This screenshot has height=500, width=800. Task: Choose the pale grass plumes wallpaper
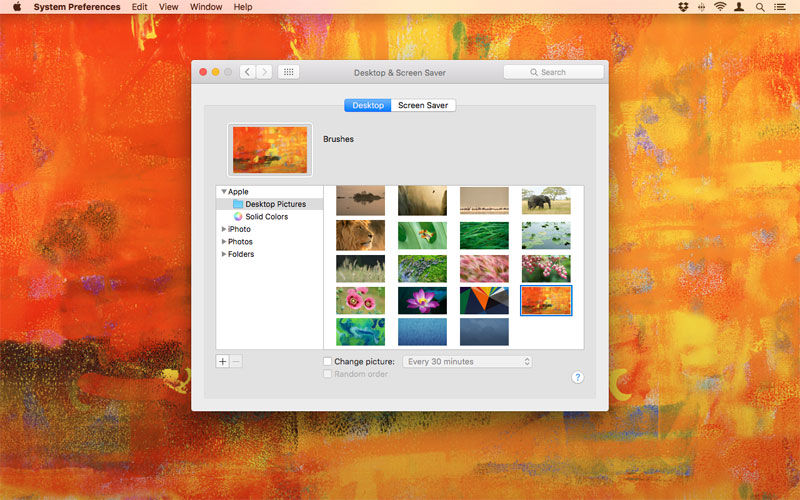point(360,269)
